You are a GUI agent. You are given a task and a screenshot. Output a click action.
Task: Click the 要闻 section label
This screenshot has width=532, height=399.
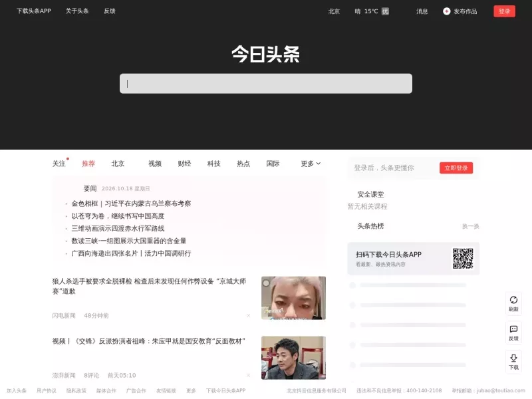click(90, 188)
